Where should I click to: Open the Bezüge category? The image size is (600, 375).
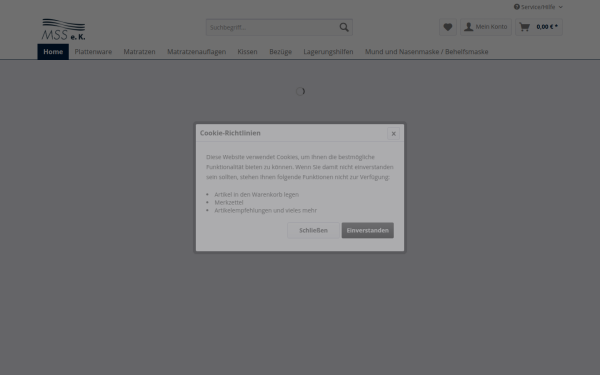pos(280,52)
